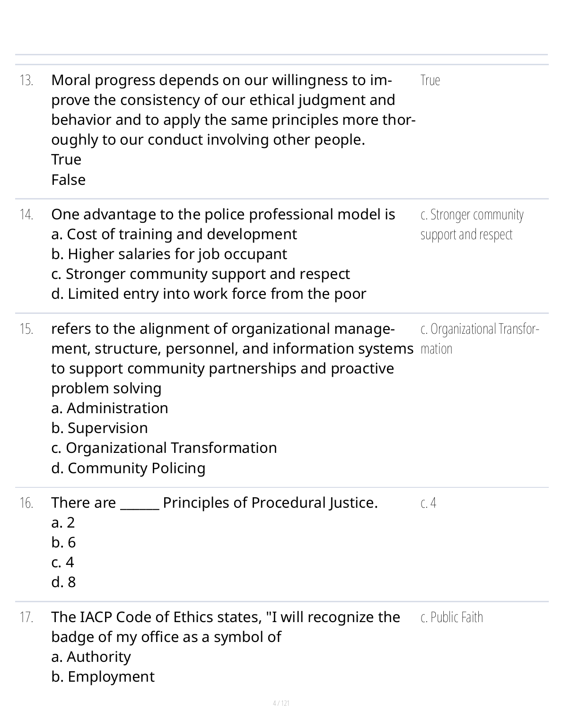Image resolution: width=563 pixels, height=728 pixels.
Task: Click the blank in the Procedural Justice question
Action: 140,503
